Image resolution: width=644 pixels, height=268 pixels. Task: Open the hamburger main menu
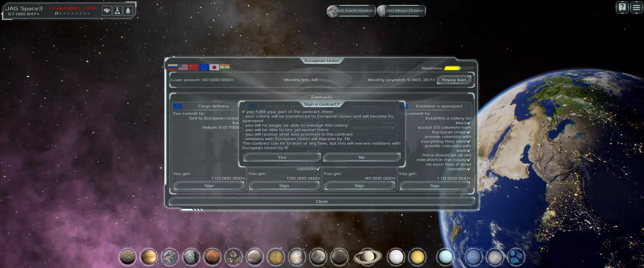(x=636, y=7)
